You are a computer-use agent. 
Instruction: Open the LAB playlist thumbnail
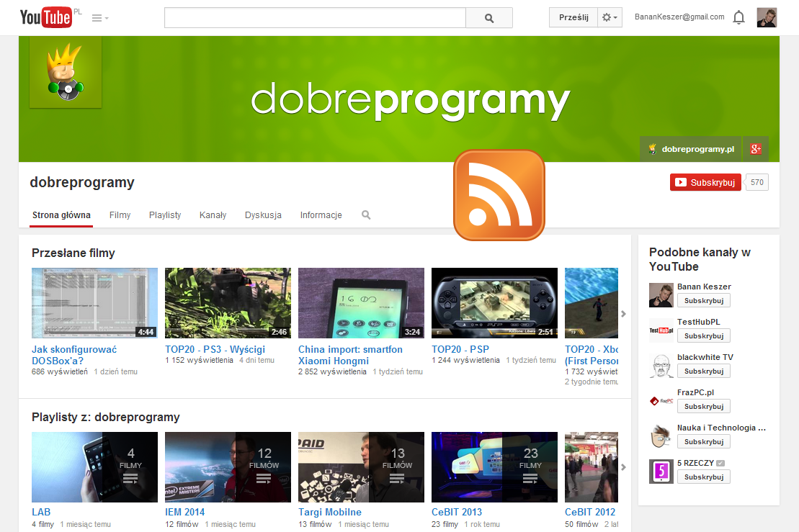coord(95,466)
